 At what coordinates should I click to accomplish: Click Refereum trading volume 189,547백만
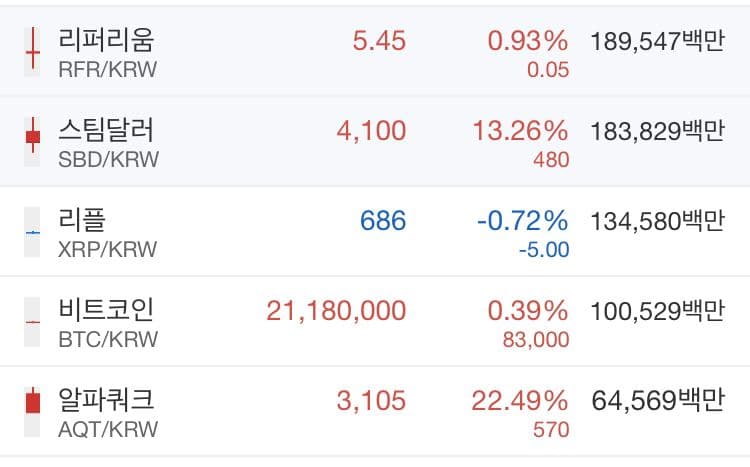click(657, 42)
